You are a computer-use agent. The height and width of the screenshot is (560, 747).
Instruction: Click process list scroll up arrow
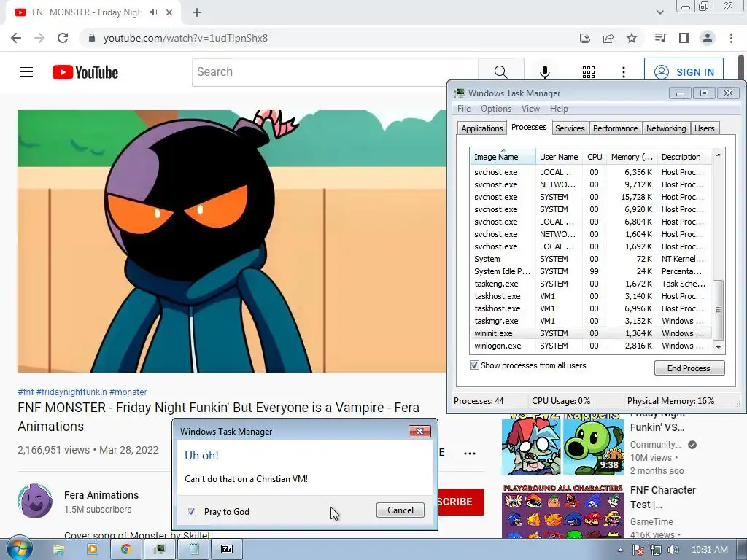coord(719,155)
